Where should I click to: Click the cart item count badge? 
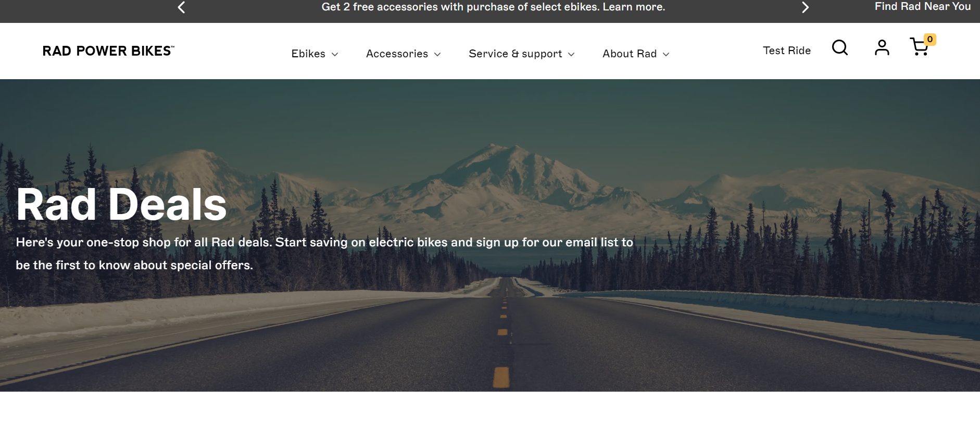929,39
